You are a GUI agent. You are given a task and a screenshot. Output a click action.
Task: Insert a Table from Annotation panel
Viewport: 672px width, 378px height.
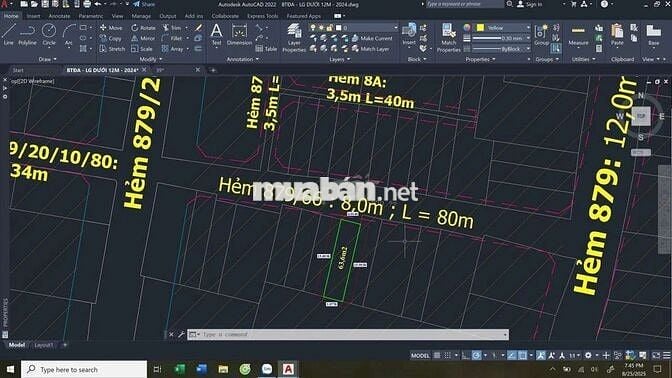(266, 49)
